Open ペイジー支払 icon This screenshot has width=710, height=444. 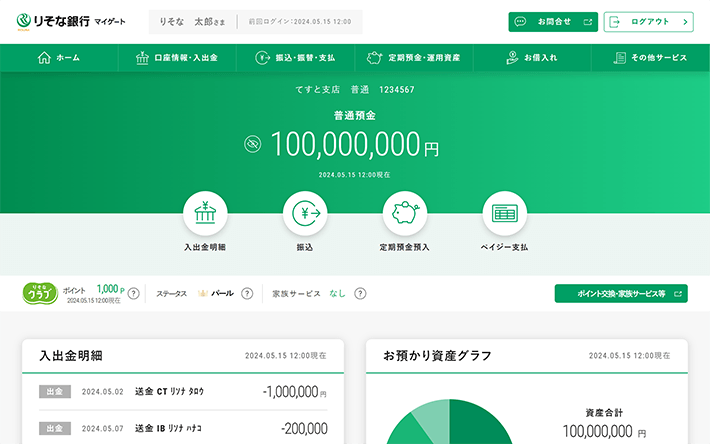pos(504,213)
